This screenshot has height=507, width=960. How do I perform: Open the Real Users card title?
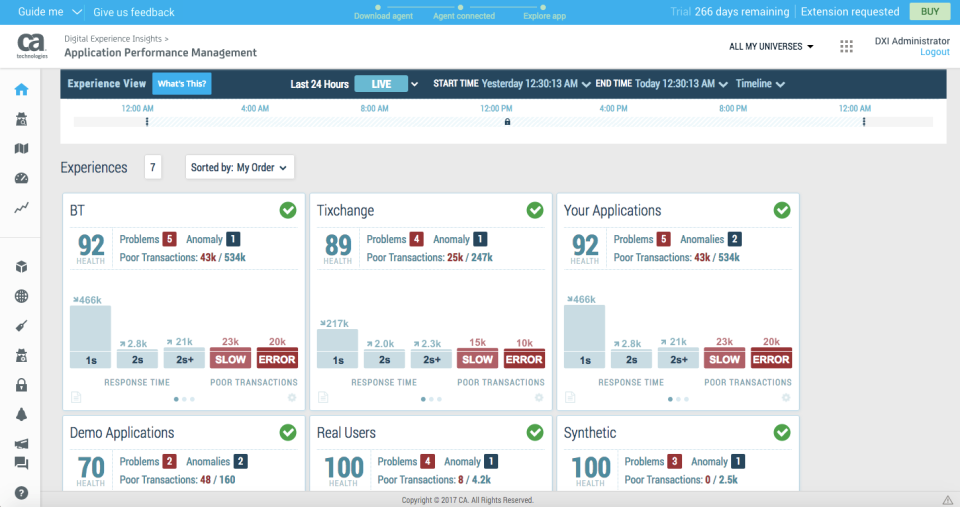pos(346,432)
